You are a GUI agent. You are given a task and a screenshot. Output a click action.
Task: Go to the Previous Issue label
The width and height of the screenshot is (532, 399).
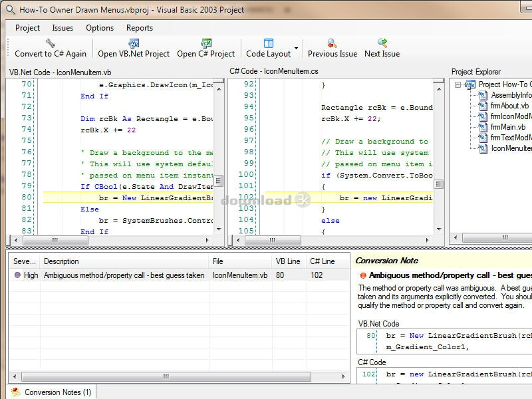tap(332, 54)
